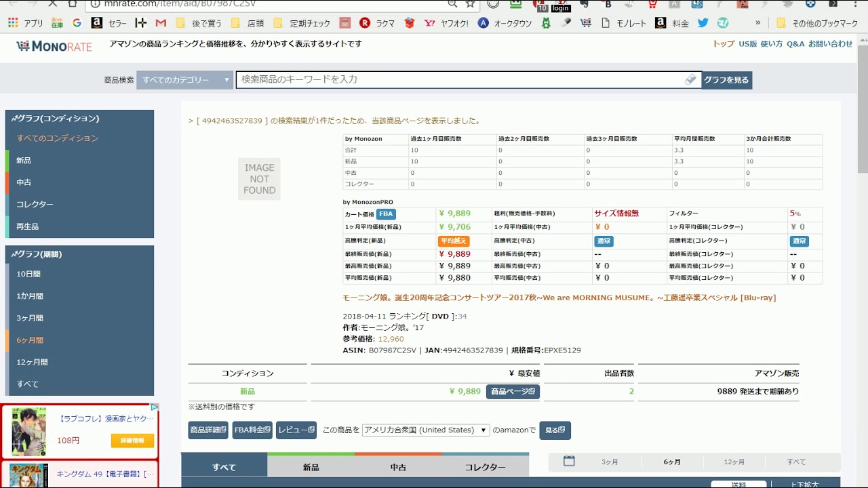Open the Google bookmark icon
Viewport: 868px width, 488px height.
[77, 23]
